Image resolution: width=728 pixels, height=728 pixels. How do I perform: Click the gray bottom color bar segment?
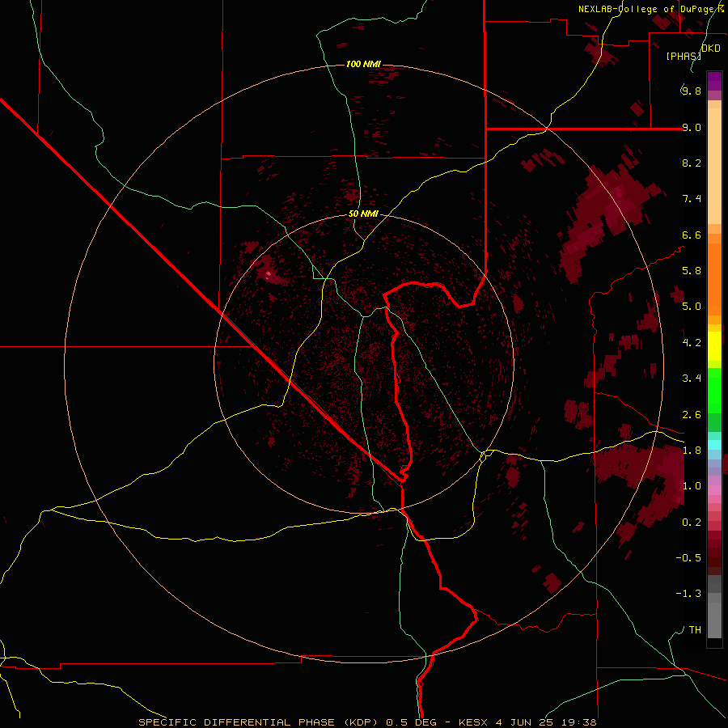click(x=714, y=616)
